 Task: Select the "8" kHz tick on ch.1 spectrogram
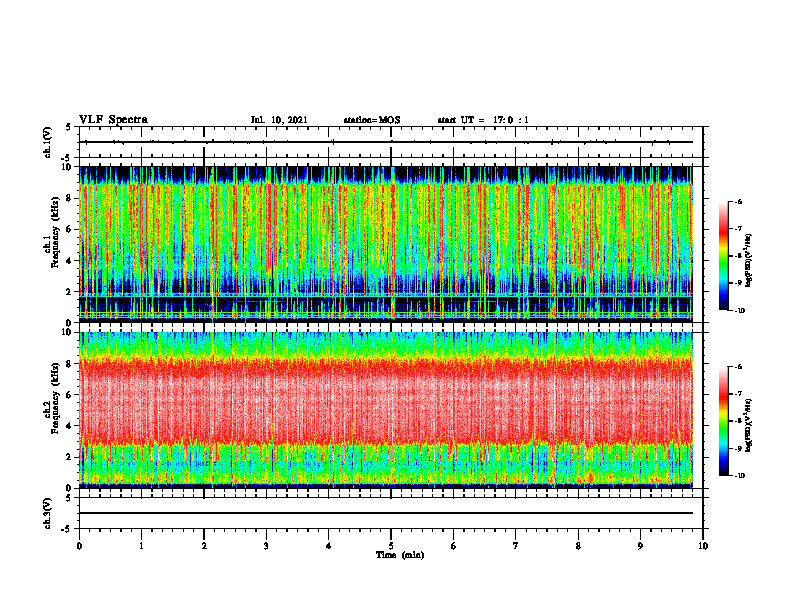click(x=70, y=198)
